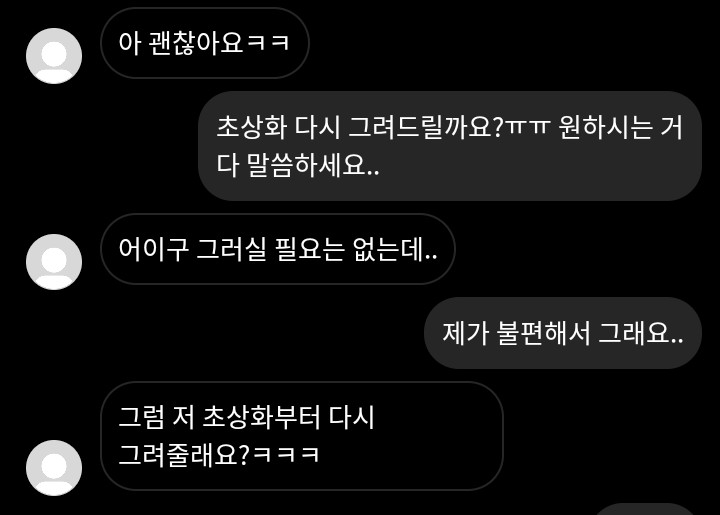Select received bubble "어이구 그러실 필요는 없는데.."
720x515 pixels.
click(278, 249)
